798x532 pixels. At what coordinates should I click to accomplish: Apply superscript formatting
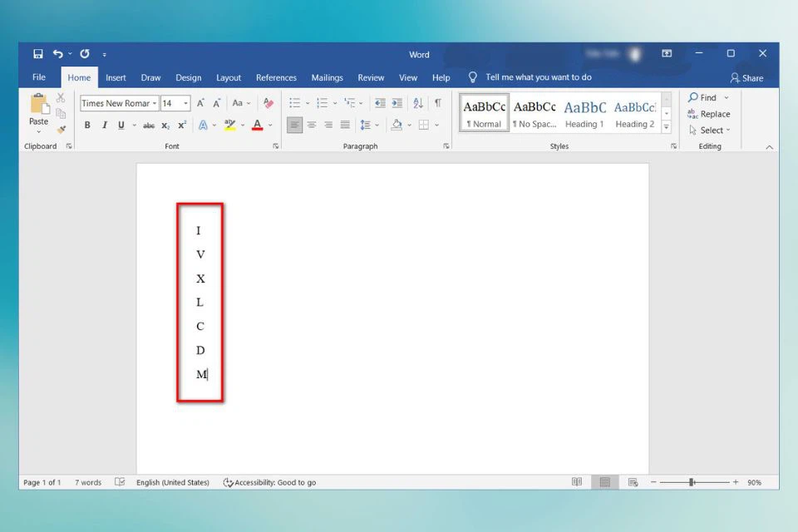click(180, 125)
